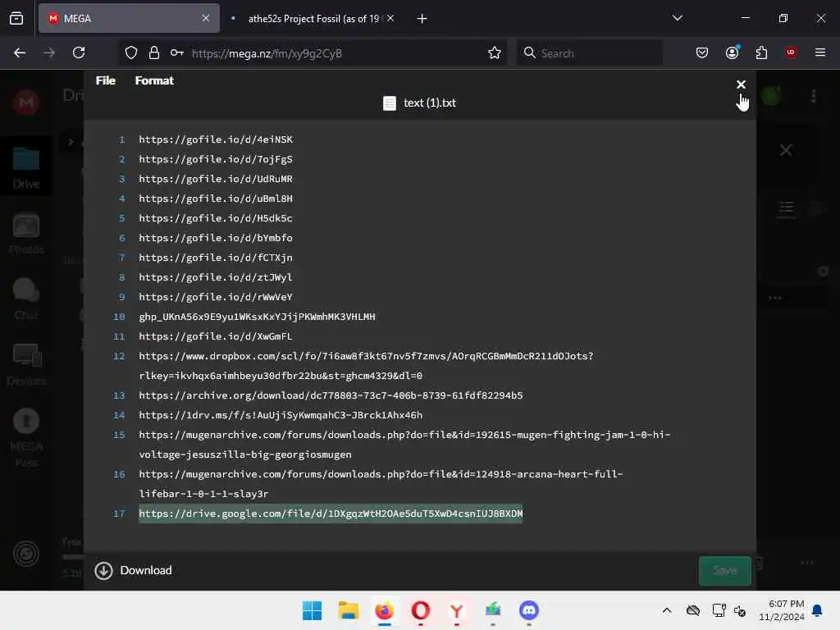Viewport: 840px width, 630px height.
Task: Open the list all tabs dropdown
Action: click(x=677, y=18)
